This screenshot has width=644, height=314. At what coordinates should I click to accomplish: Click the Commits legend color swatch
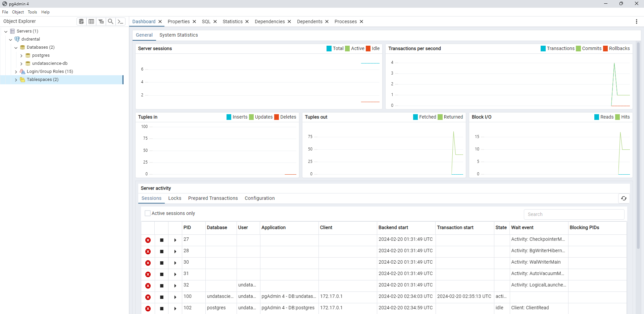tap(578, 49)
